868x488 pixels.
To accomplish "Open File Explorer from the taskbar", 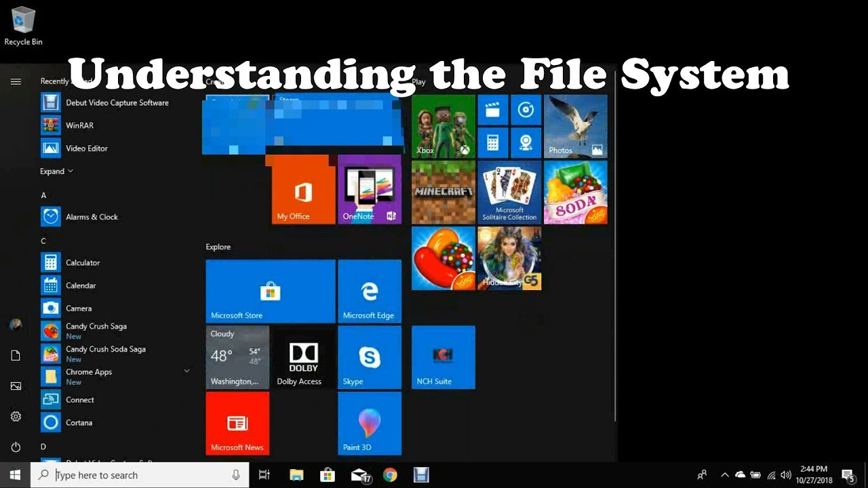I will [296, 475].
